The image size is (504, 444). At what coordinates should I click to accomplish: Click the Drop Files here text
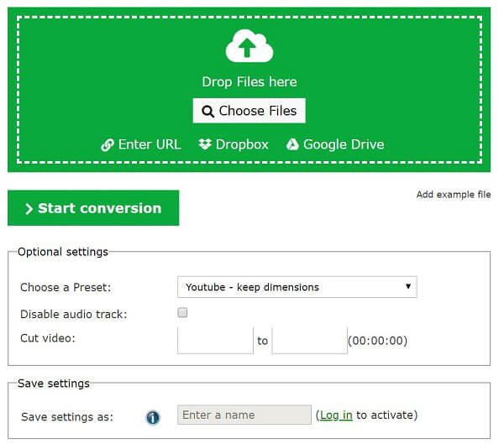click(x=249, y=82)
